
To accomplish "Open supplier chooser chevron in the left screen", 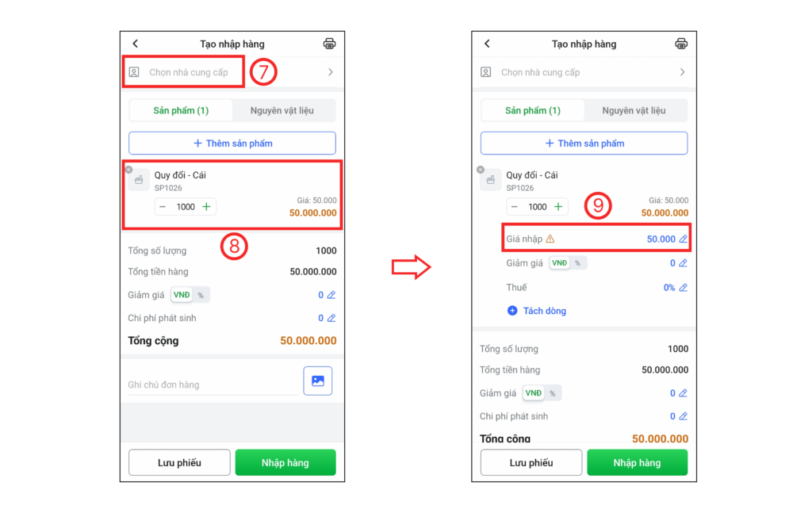I will click(330, 72).
